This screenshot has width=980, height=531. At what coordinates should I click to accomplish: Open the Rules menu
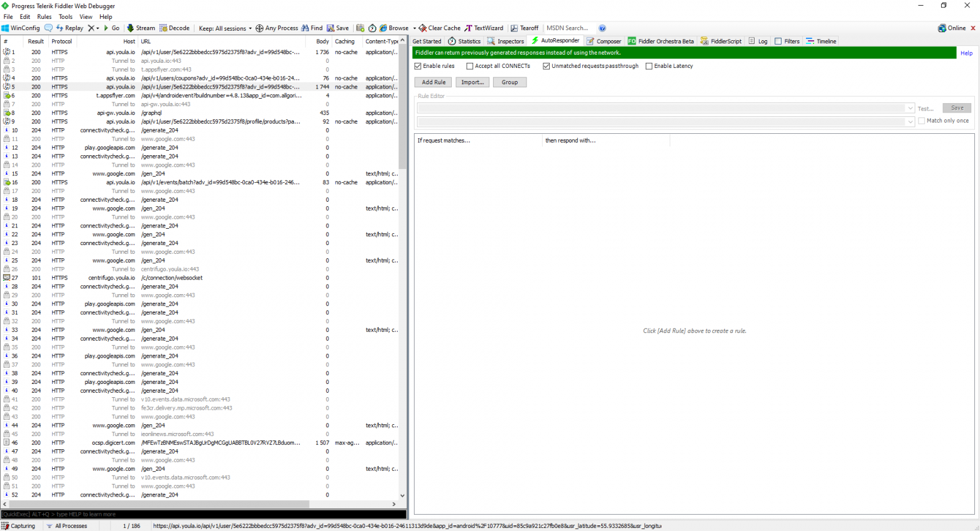pos(44,17)
